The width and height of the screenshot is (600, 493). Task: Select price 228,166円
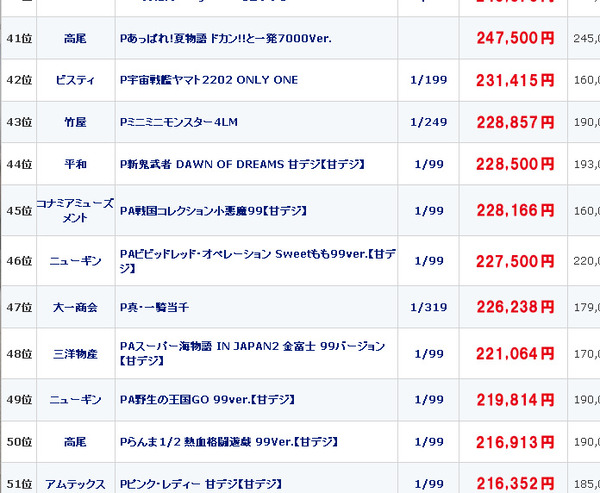click(515, 211)
